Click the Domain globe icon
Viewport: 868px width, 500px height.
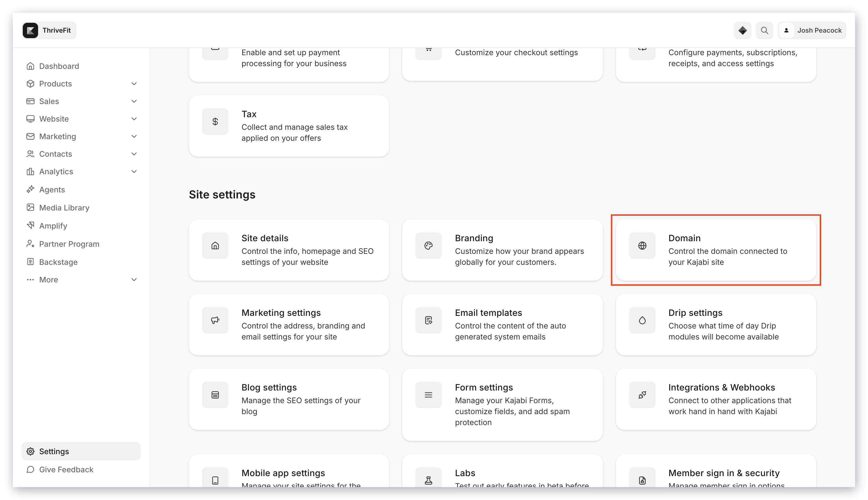coord(642,246)
